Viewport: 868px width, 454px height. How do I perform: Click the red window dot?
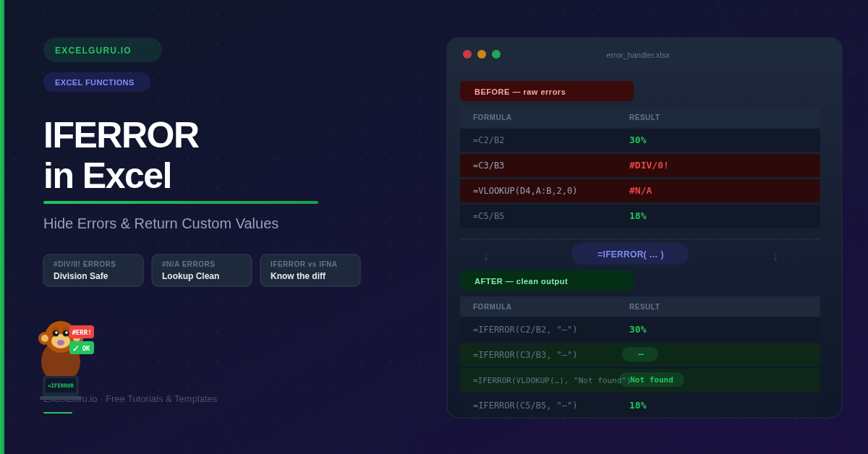pyautogui.click(x=467, y=54)
